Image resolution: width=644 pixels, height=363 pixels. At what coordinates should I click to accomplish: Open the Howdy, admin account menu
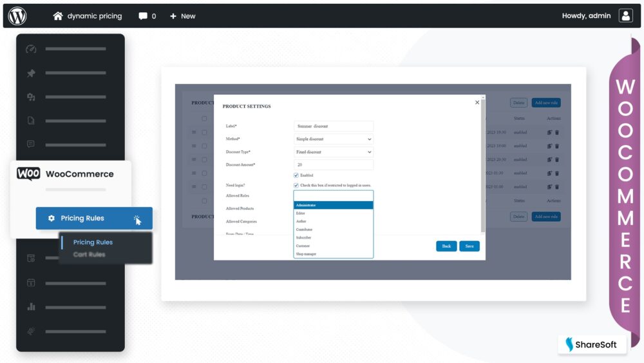pos(586,15)
